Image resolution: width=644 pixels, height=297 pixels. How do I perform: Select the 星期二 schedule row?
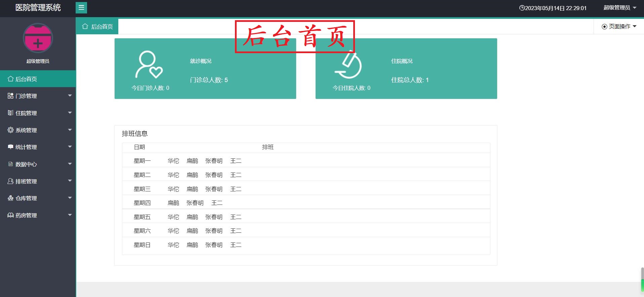click(x=306, y=175)
